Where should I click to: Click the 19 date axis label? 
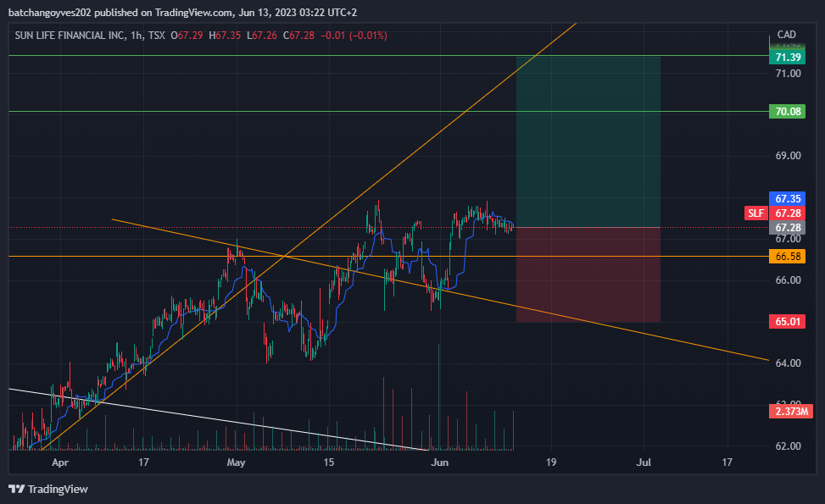[551, 462]
